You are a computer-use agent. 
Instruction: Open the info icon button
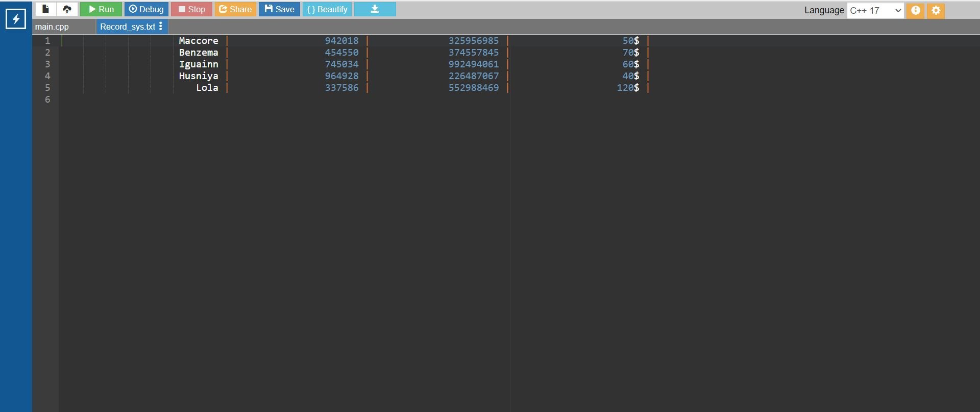click(x=916, y=10)
